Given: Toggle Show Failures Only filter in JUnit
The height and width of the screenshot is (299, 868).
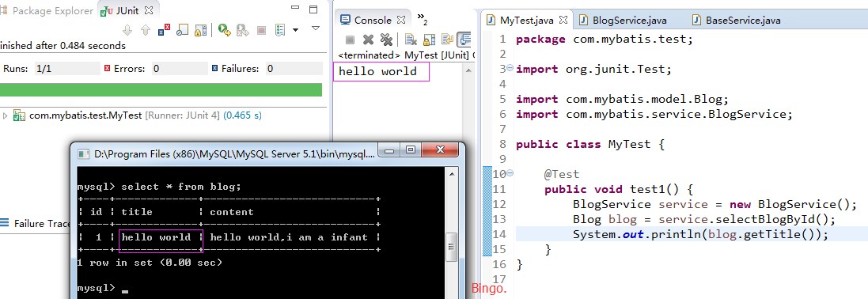Looking at the screenshot, I should 165,29.
